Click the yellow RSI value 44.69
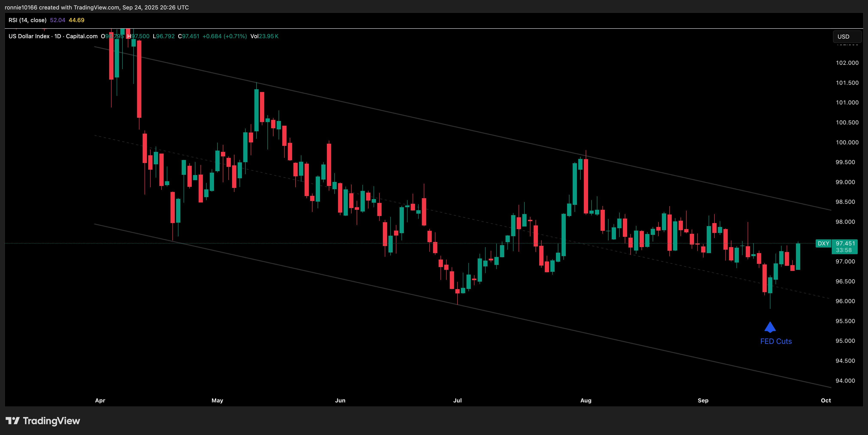Viewport: 868px width, 435px height. click(77, 20)
